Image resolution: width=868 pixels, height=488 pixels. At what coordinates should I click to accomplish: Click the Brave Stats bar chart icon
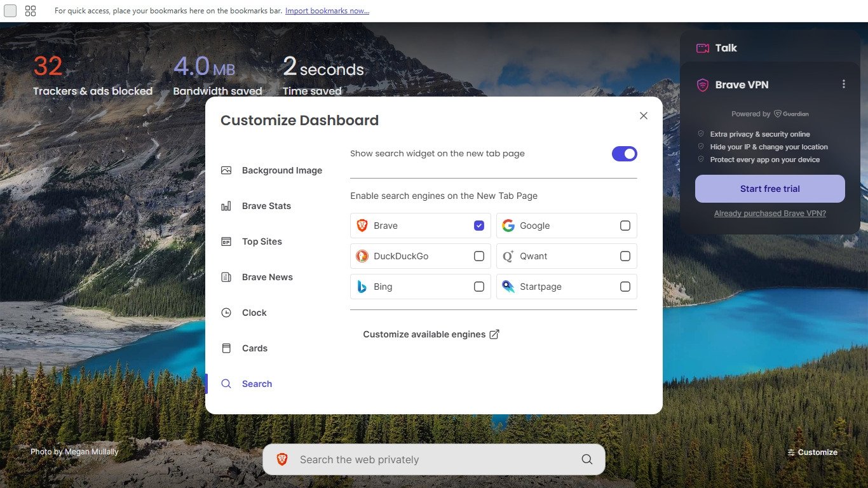pos(226,206)
